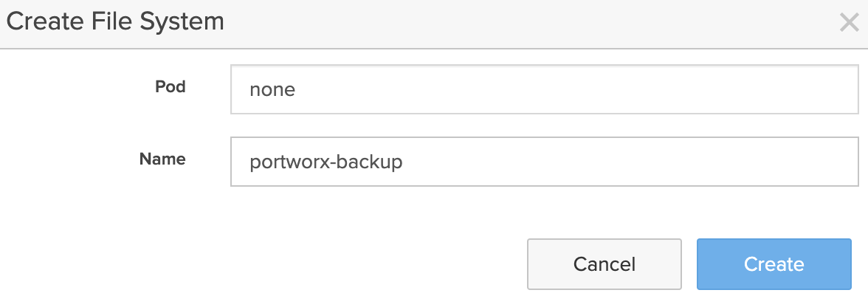
Task: Click the 'none' value in Pod field
Action: [x=272, y=90]
